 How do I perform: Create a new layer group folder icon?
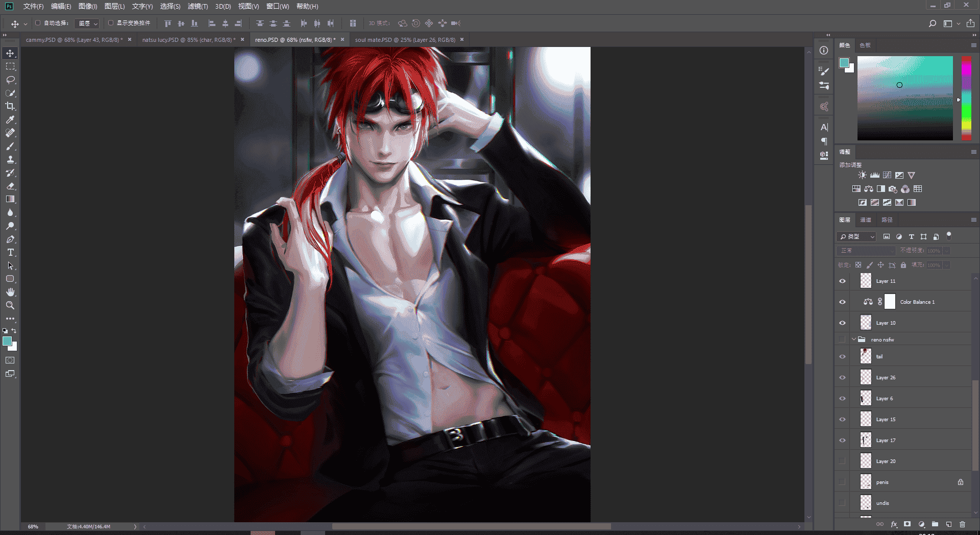pyautogui.click(x=935, y=524)
